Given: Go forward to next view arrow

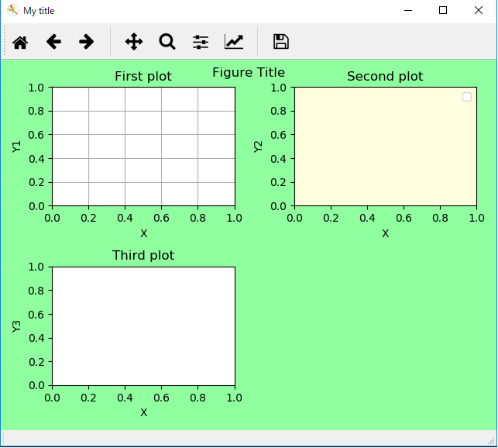Looking at the screenshot, I should click(87, 42).
